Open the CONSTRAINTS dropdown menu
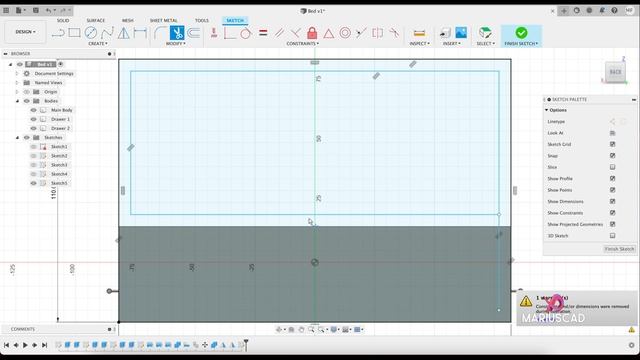 (302, 44)
